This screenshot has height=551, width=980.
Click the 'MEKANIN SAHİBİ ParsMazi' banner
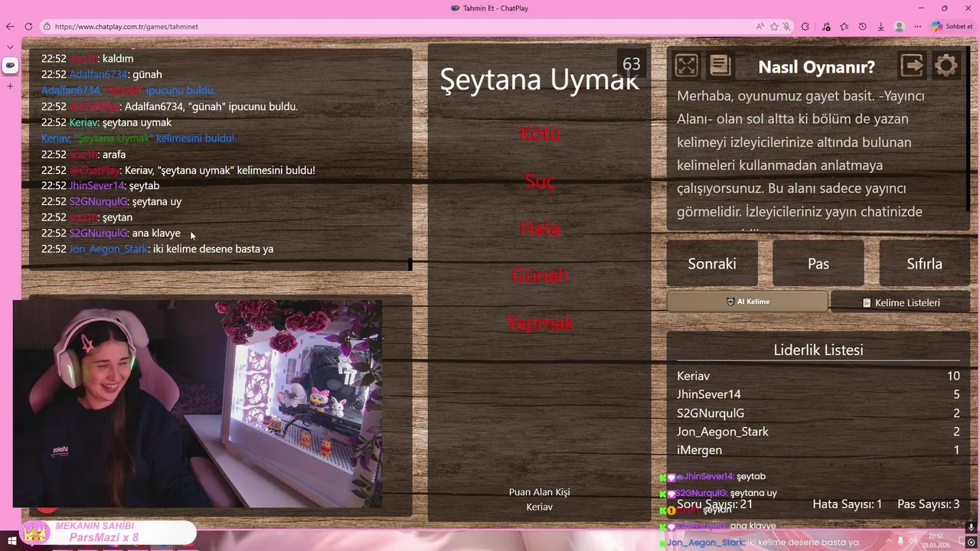[107, 532]
